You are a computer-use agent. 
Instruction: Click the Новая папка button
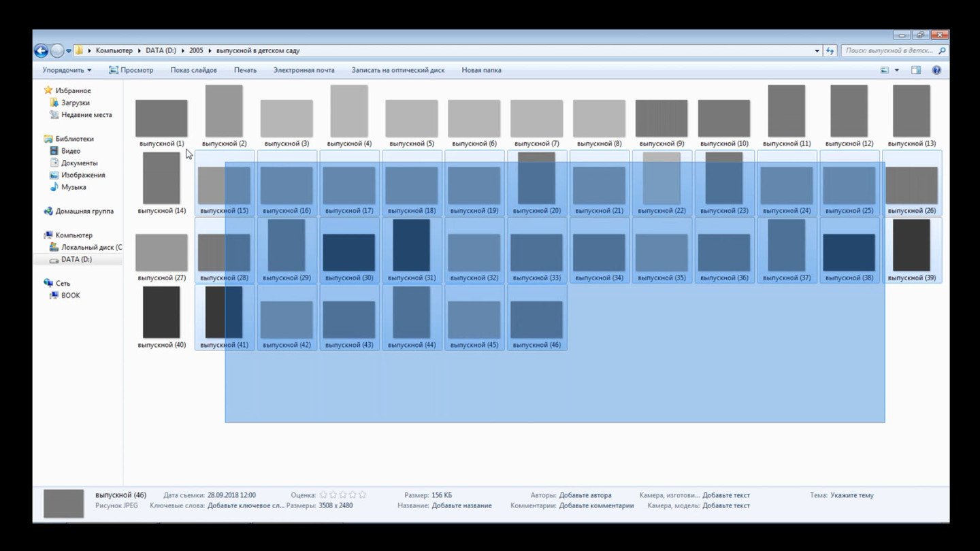(481, 70)
